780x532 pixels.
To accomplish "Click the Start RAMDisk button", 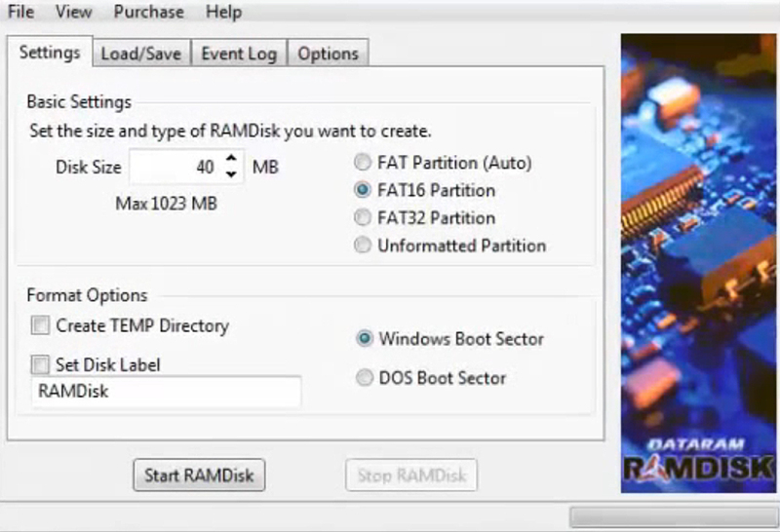I will pos(199,475).
